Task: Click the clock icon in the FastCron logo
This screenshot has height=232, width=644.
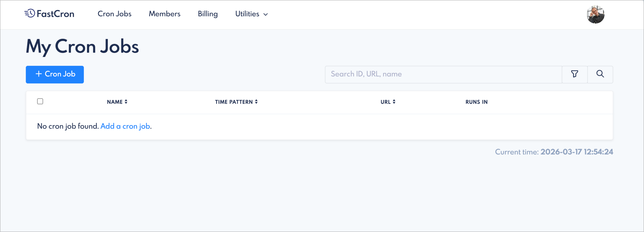Action: tap(29, 14)
